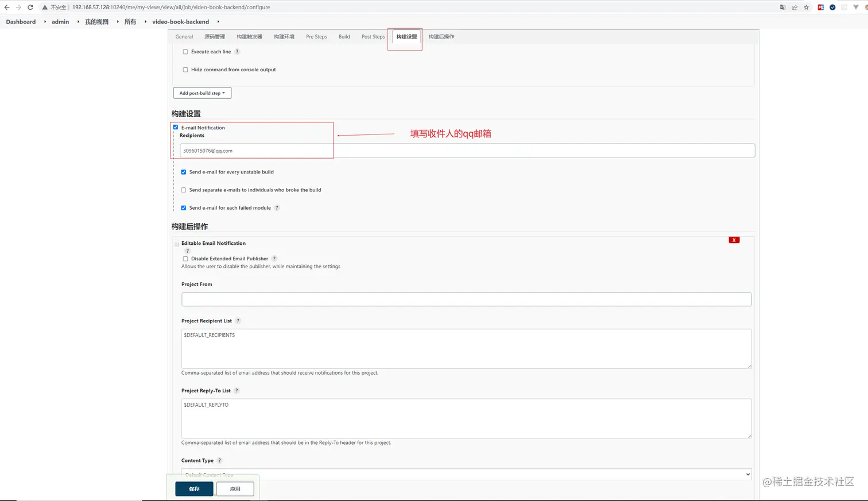Viewport: 868px width, 501px height.
Task: Open the red FE browser extension
Action: click(821, 7)
